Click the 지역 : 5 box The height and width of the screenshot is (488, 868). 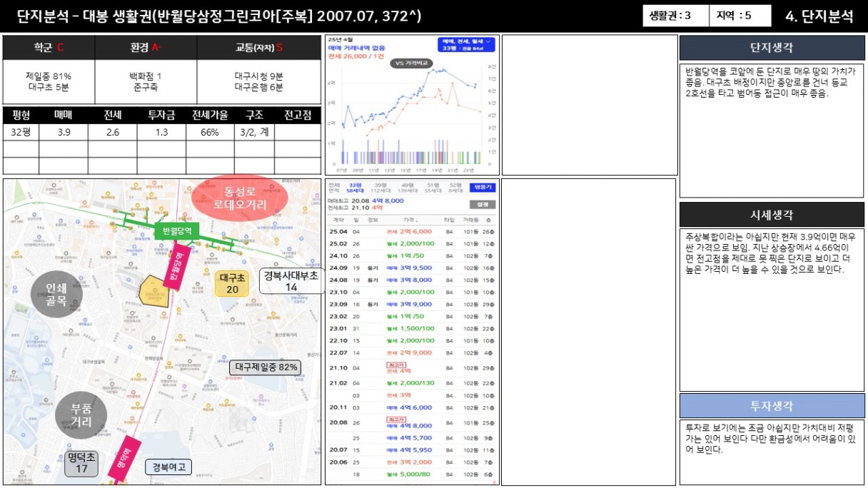tap(741, 16)
